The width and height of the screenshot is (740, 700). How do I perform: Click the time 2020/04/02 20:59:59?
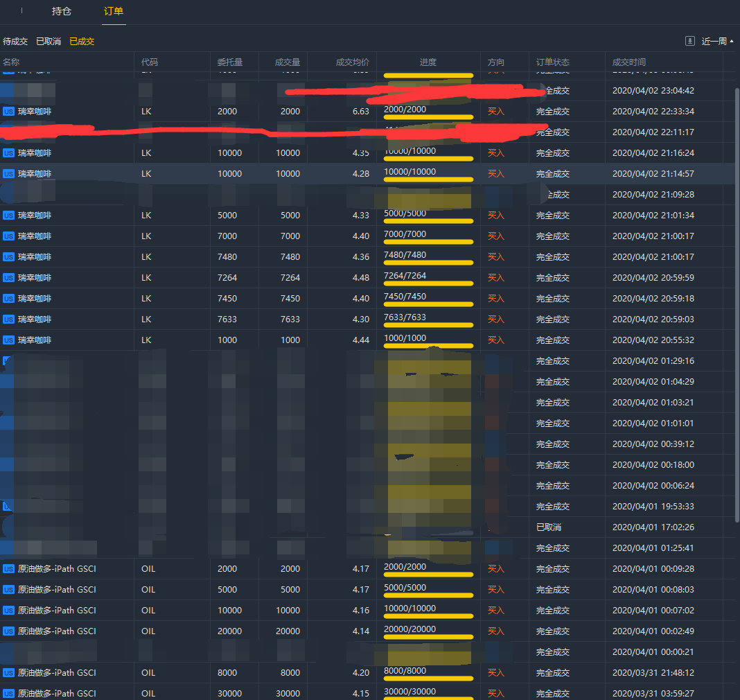coord(653,277)
